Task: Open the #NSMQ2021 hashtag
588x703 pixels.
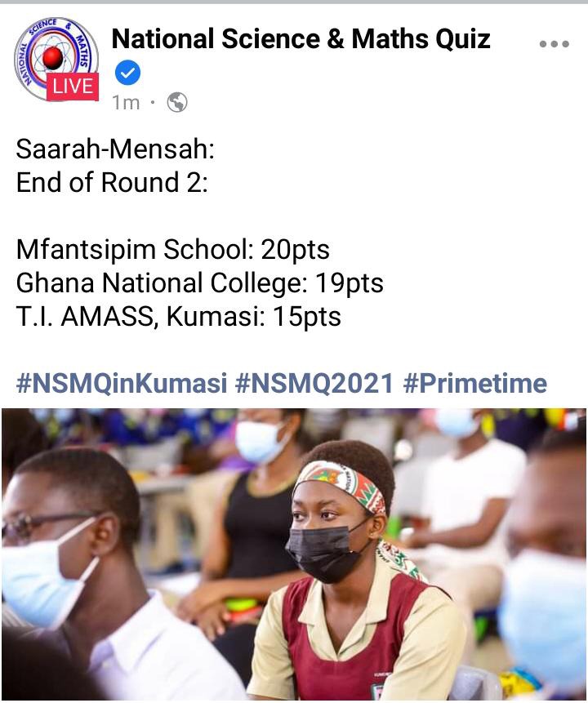Action: click(x=314, y=383)
